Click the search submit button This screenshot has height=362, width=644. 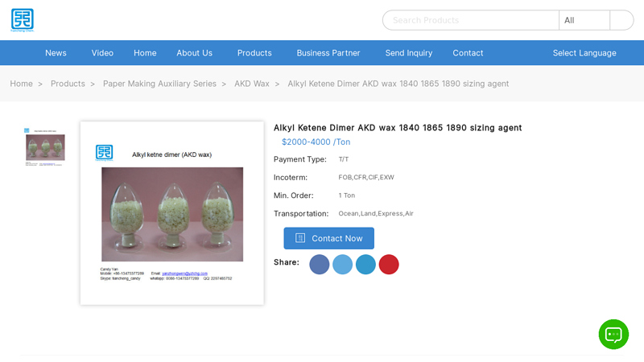[621, 20]
